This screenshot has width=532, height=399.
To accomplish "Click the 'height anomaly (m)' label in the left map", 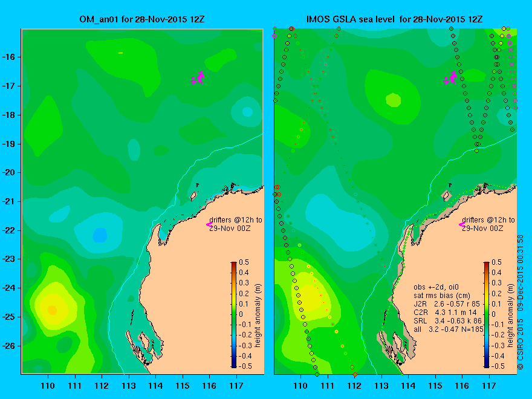I will (x=258, y=316).
